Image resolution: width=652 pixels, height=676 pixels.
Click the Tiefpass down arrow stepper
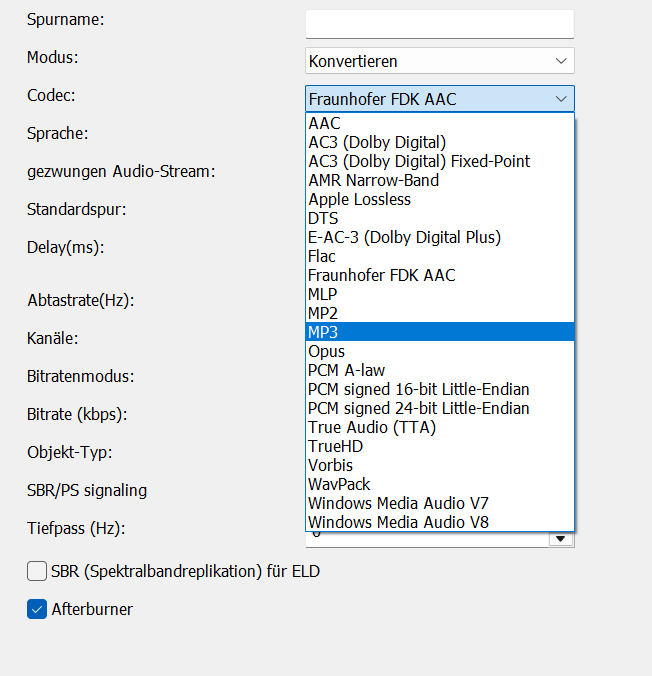point(561,539)
